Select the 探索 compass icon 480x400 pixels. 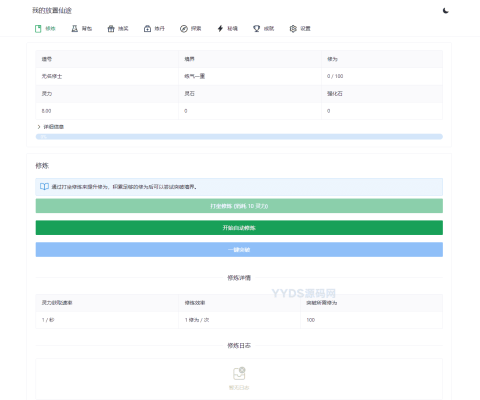point(184,29)
